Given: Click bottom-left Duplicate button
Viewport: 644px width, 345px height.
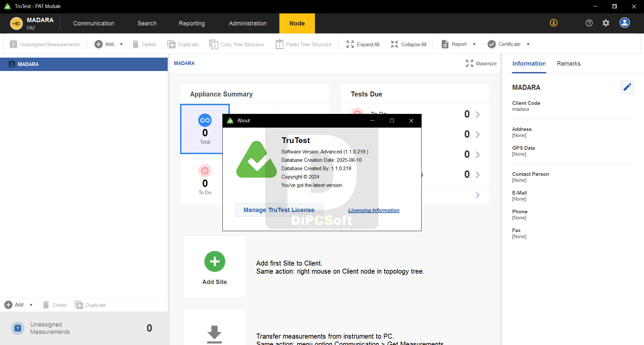Looking at the screenshot, I should click(90, 305).
